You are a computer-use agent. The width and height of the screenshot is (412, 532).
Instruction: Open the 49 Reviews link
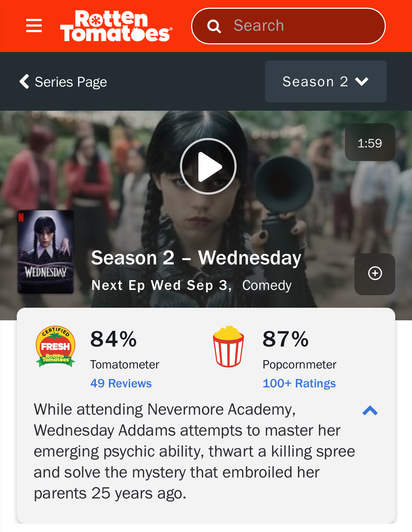pos(121,383)
